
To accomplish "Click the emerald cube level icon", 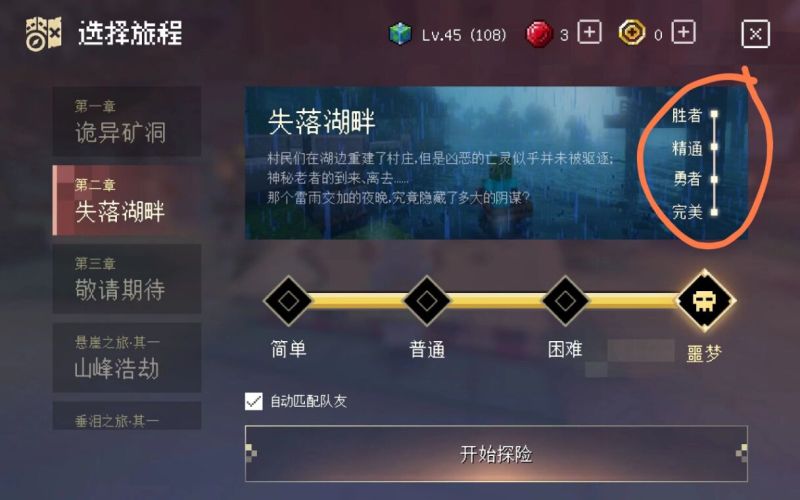I will tap(400, 34).
